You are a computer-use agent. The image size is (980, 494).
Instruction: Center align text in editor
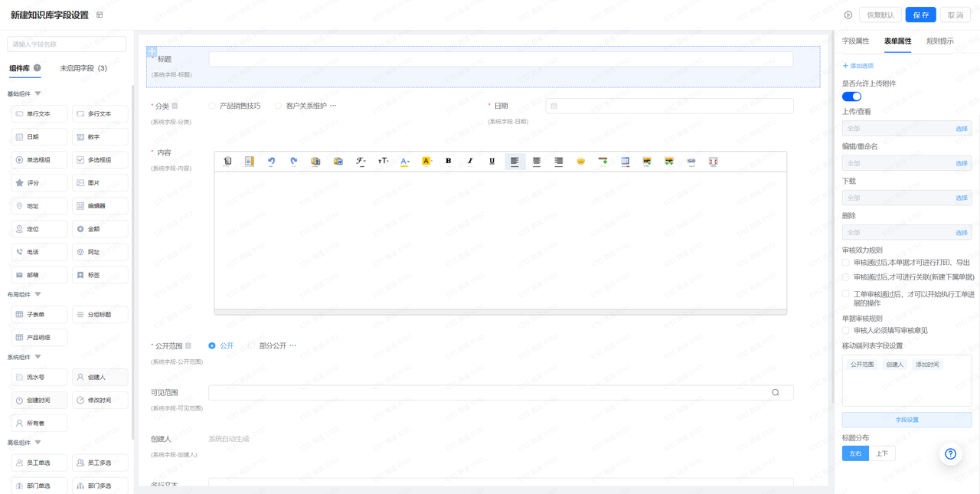tap(537, 161)
